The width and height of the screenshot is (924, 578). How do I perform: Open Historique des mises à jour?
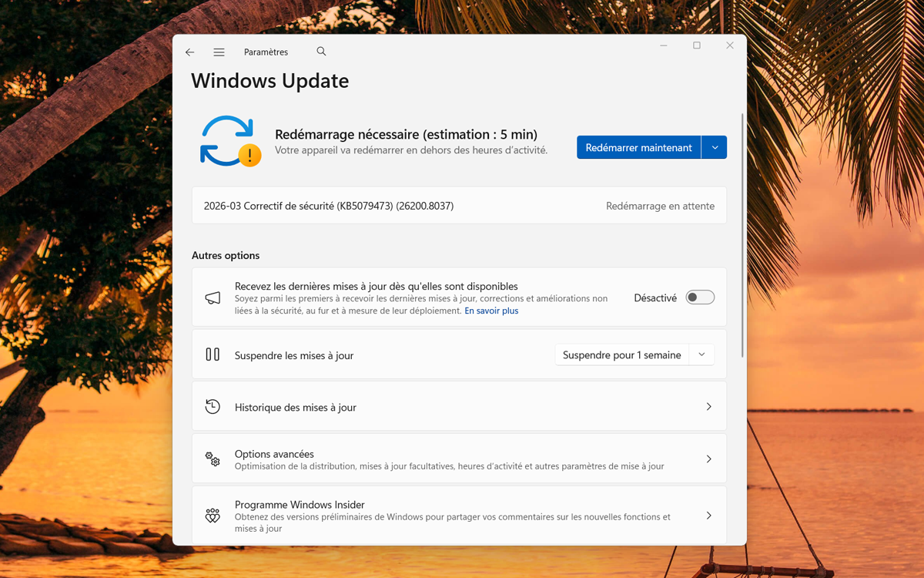(x=459, y=406)
